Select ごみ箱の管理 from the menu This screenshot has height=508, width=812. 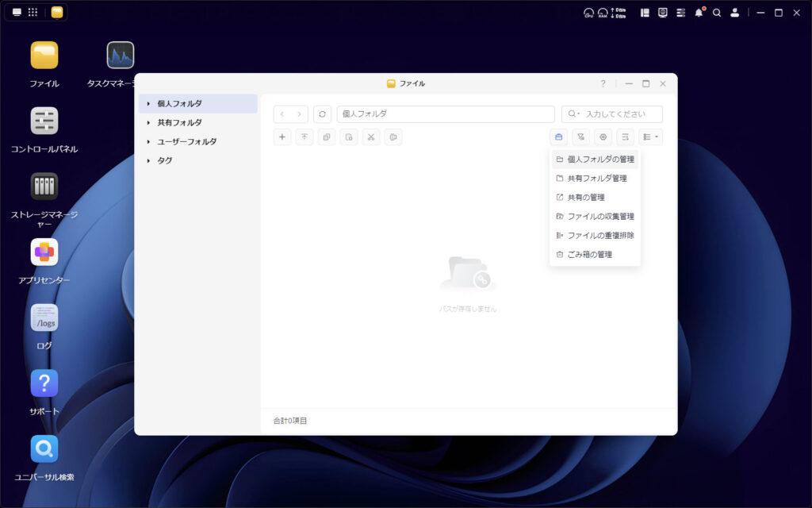click(595, 254)
